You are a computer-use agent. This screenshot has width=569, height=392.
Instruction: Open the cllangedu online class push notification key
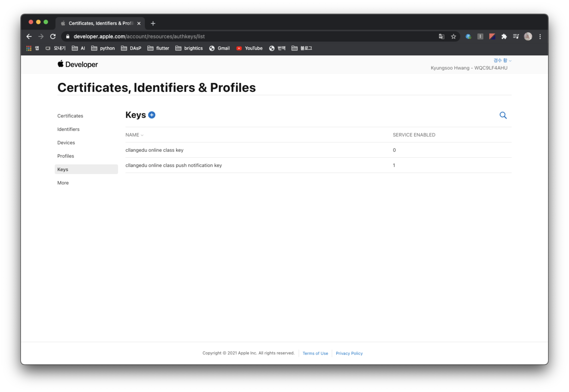pos(174,165)
